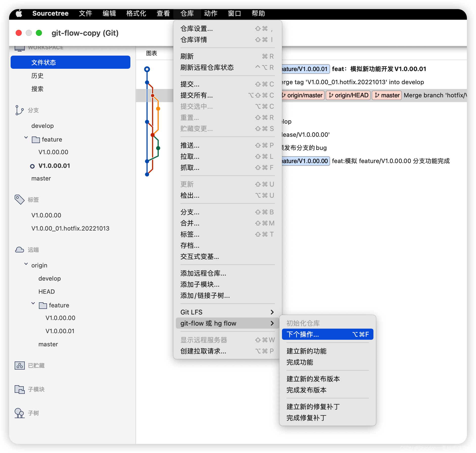Open 文件状态 in the workspace sidebar
The image size is (476, 453).
pos(70,62)
